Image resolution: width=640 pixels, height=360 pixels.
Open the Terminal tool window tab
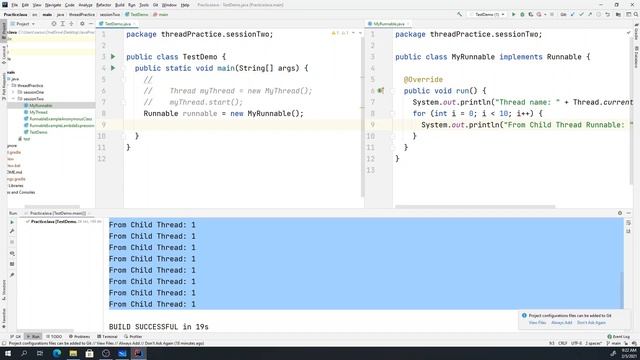click(108, 336)
